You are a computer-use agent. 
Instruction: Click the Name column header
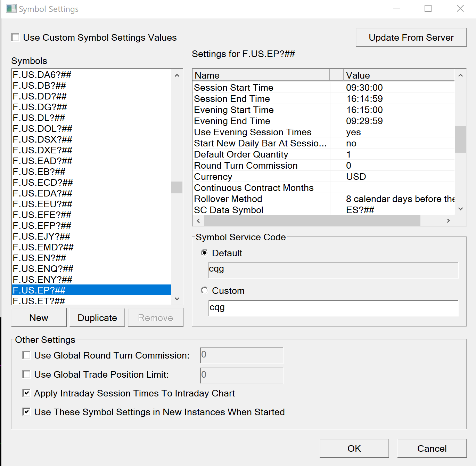261,75
